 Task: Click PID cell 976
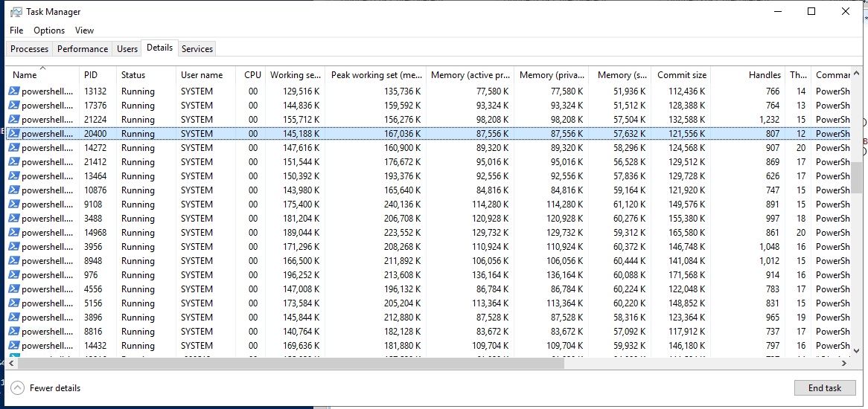pos(92,274)
